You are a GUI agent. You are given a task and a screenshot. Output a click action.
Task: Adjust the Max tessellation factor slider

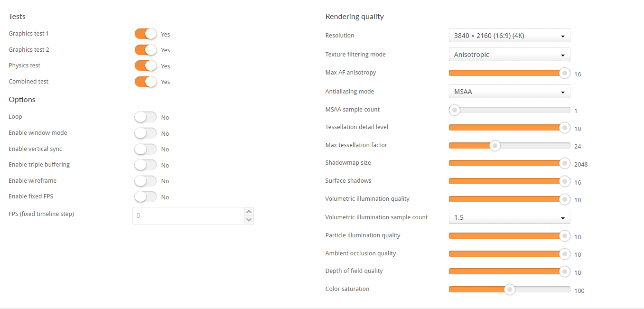pyautogui.click(x=495, y=146)
